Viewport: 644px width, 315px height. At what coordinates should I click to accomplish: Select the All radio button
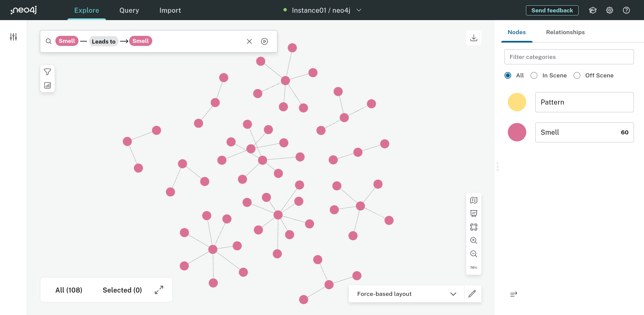[508, 75]
